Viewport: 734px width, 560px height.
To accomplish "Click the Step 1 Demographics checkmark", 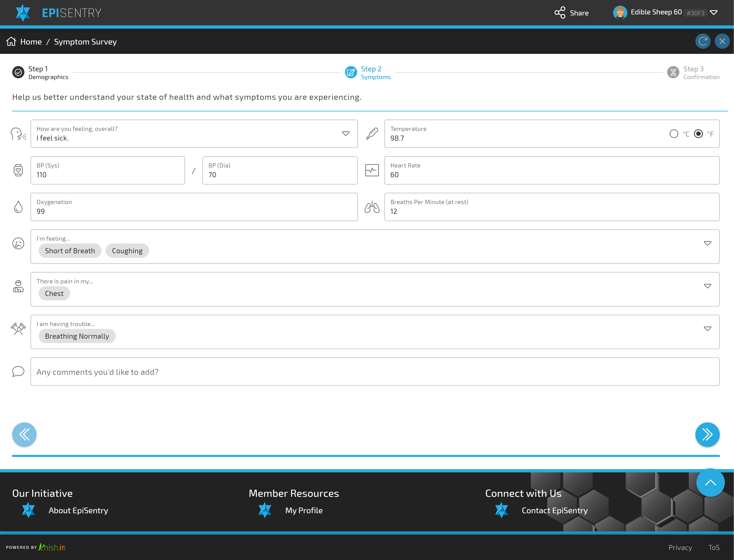I will [18, 72].
